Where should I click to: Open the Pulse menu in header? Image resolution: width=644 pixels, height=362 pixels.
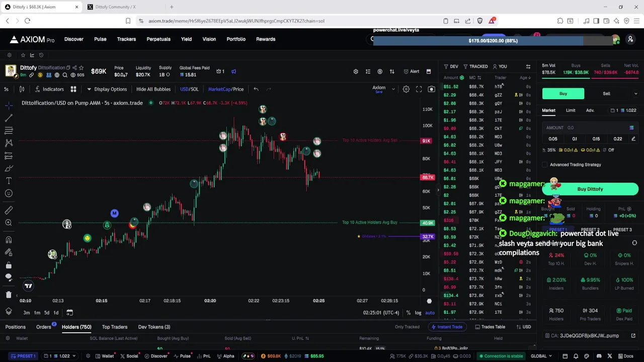pyautogui.click(x=100, y=39)
